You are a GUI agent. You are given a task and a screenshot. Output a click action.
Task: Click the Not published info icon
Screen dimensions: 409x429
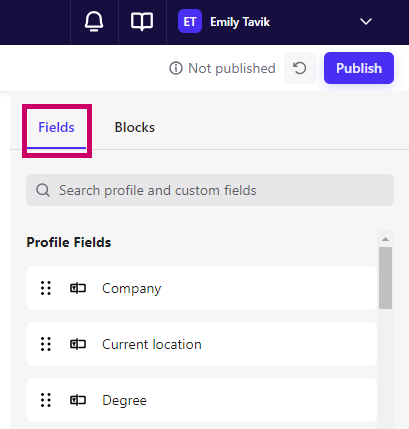[176, 68]
